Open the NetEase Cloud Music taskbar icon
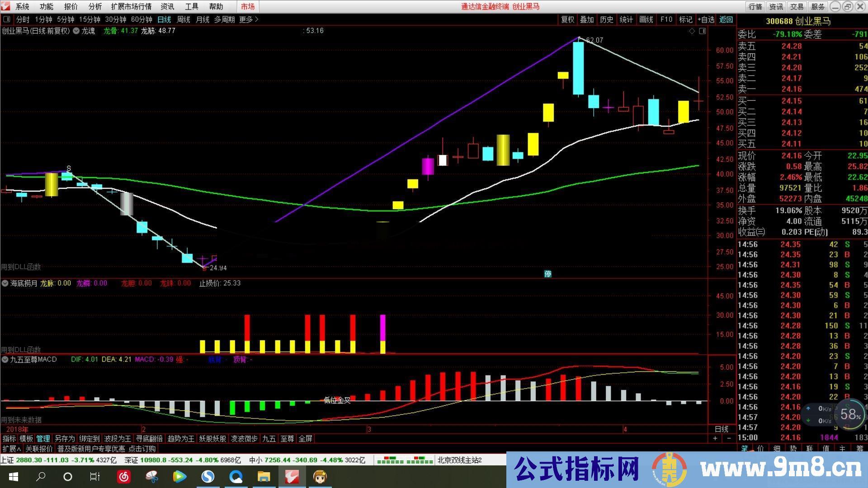Viewport: 868px width, 488px height. pos(124,477)
